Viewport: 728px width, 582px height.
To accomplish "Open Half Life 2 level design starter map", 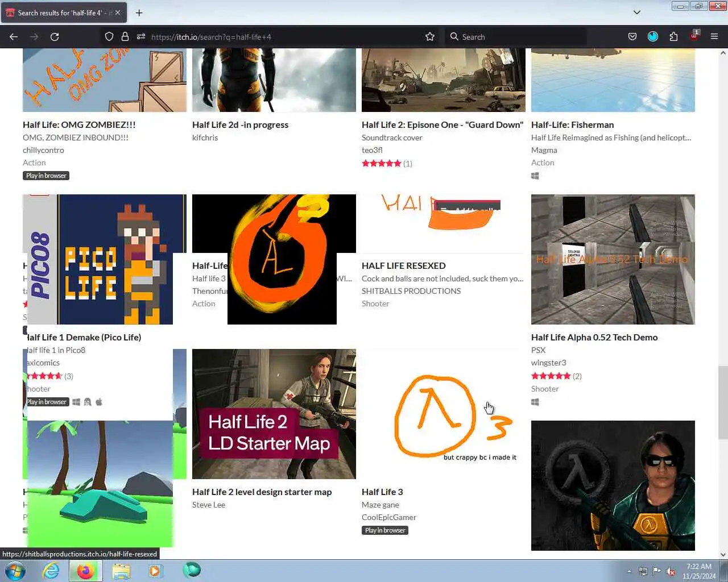I will [x=262, y=492].
